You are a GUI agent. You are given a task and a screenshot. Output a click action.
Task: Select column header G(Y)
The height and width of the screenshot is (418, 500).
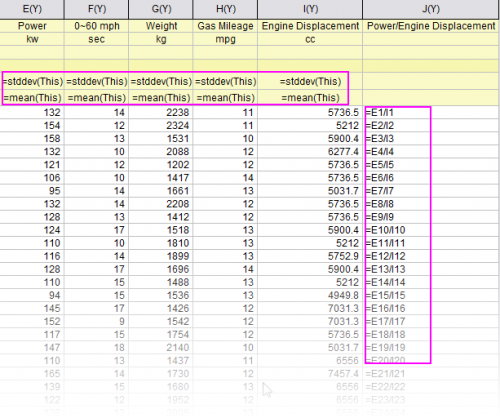[x=161, y=9]
